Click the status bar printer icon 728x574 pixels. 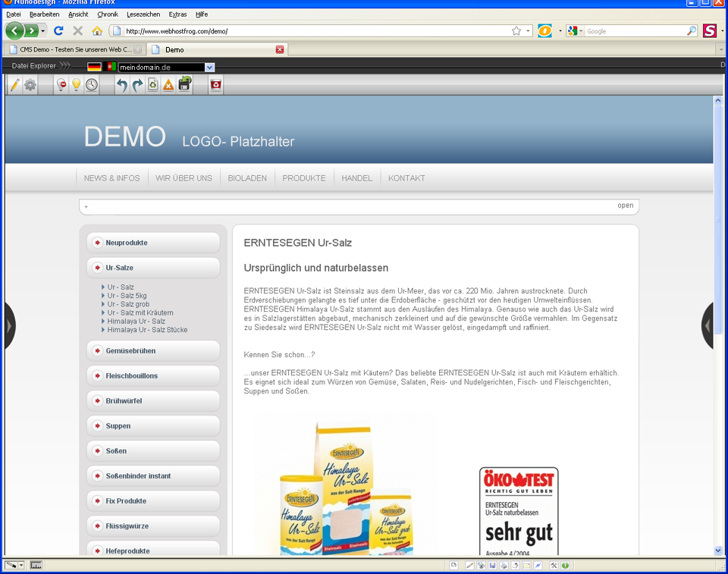coord(504,565)
